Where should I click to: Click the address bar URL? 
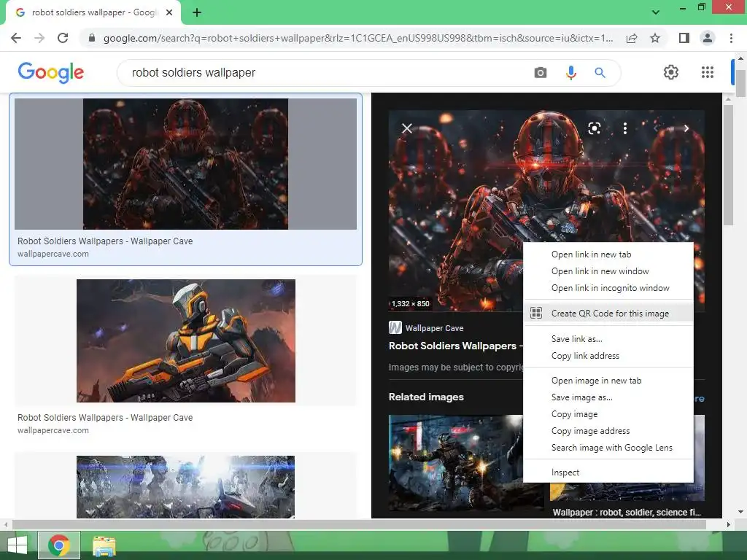click(x=358, y=38)
